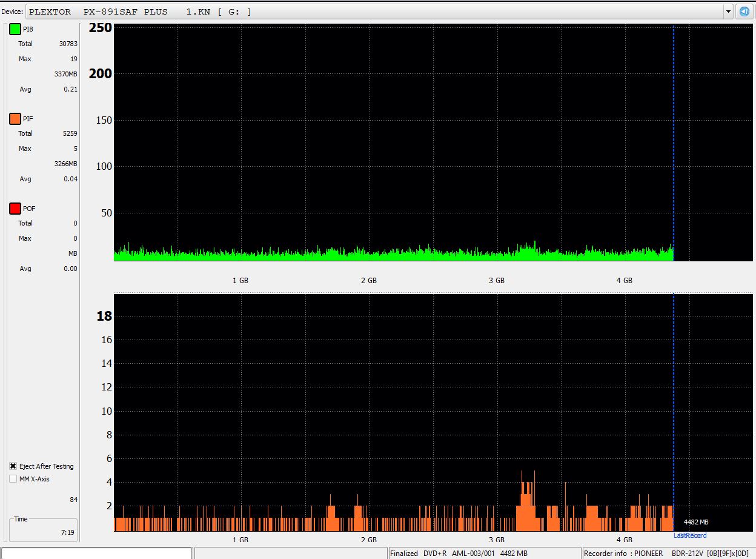756x559 pixels.
Task: Open the Device dropdown arrow
Action: 728,12
